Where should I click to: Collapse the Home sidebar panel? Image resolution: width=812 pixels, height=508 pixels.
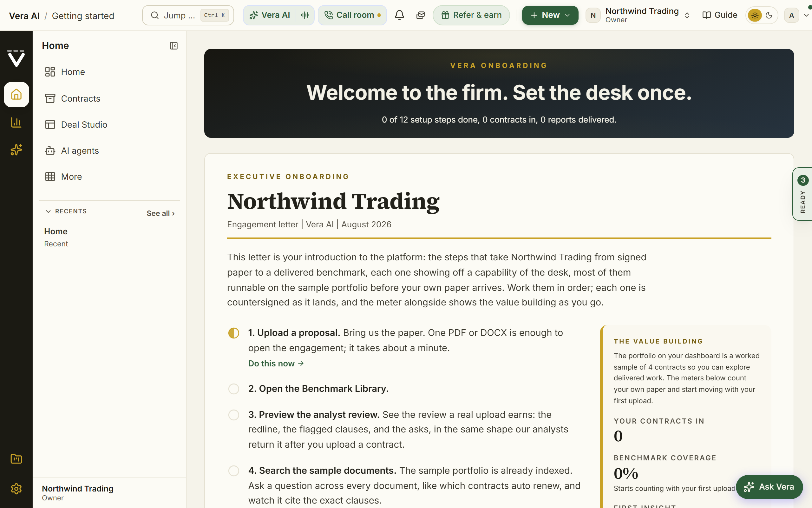[174, 46]
